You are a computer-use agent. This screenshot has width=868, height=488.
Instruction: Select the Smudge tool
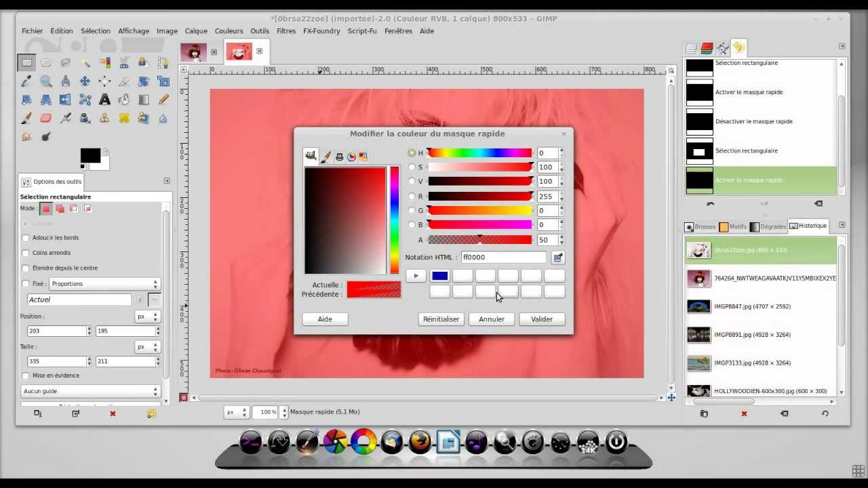[x=26, y=136]
